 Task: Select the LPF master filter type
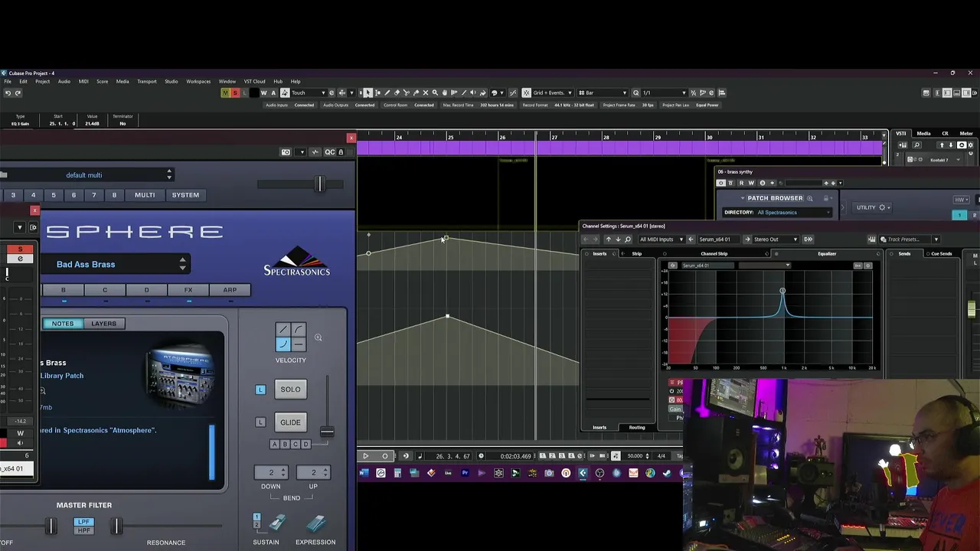(84, 522)
